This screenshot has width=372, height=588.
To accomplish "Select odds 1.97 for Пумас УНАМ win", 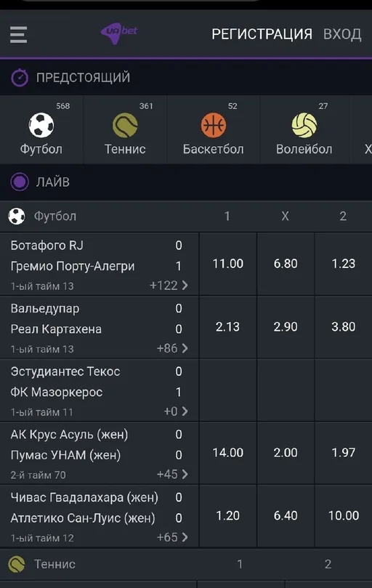I will click(x=344, y=453).
